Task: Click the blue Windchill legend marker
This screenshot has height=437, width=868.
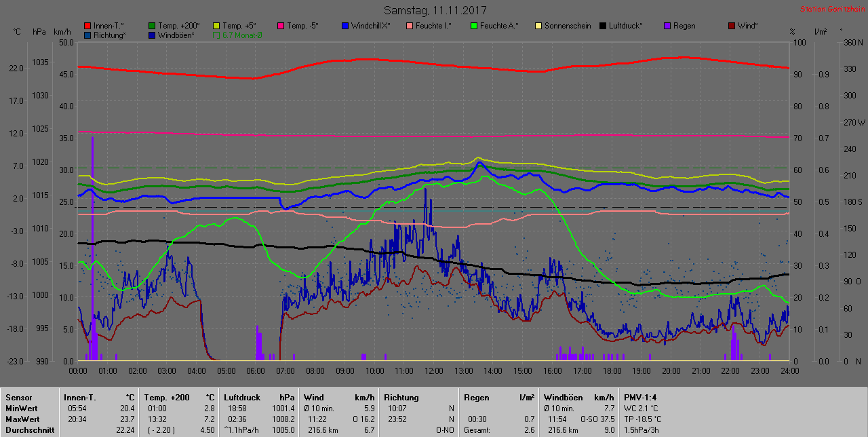Action: [345, 26]
